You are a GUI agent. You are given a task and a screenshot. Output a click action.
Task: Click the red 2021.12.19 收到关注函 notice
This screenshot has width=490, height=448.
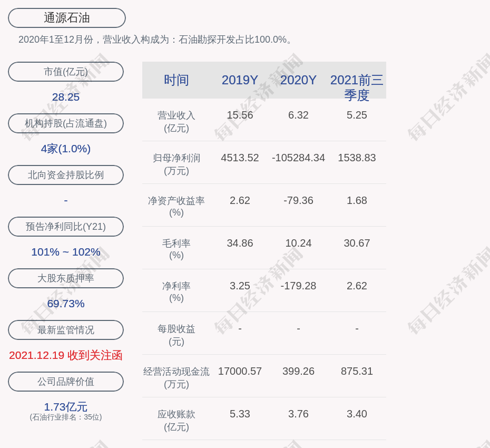pos(66,355)
